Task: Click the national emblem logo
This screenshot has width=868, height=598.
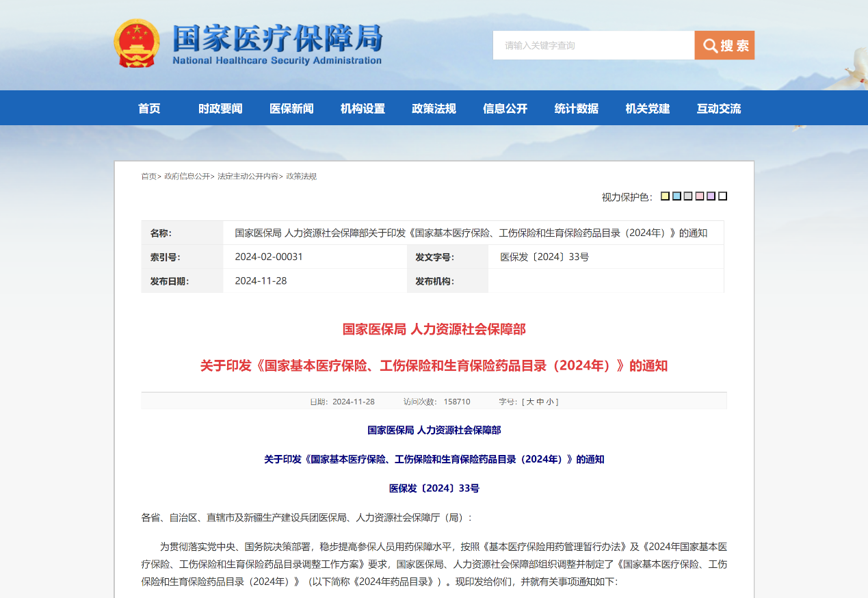Action: [x=137, y=43]
